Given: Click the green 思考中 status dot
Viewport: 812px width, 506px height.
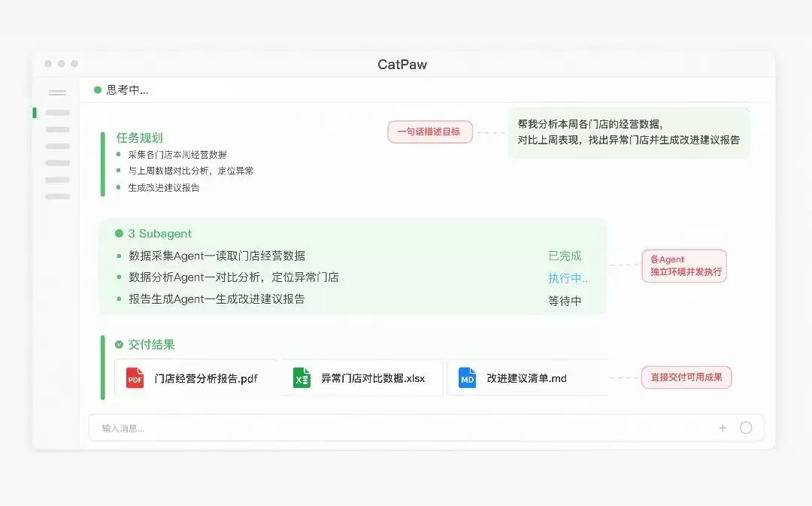Looking at the screenshot, I should (97, 90).
